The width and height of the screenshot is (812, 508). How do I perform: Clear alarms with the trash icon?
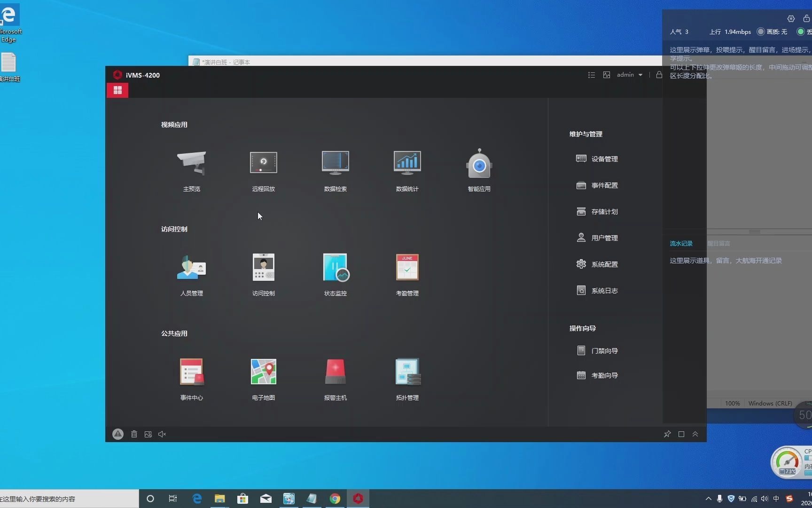coord(134,434)
